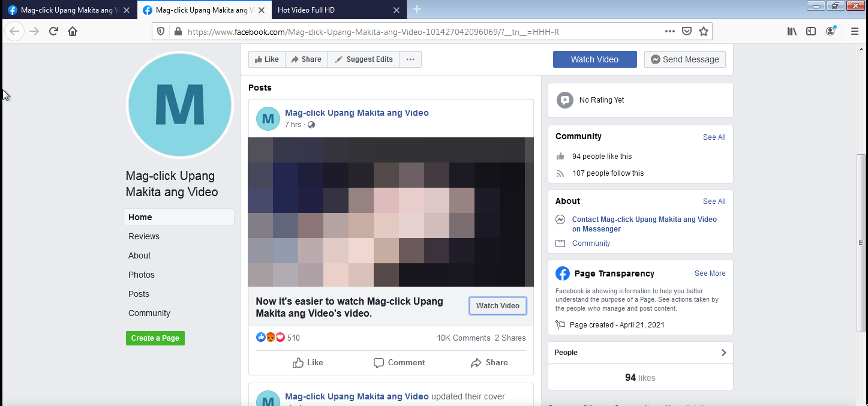
Task: Open the browser home page
Action: [73, 31]
